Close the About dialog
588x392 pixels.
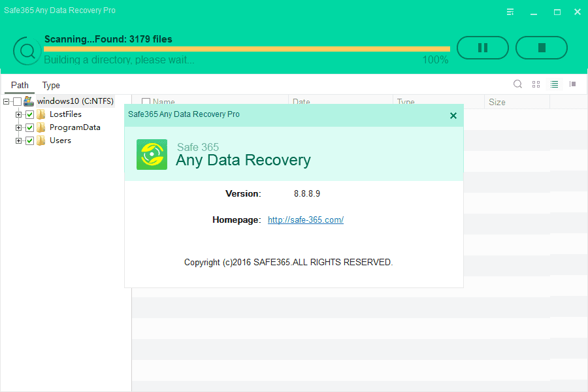tap(453, 116)
